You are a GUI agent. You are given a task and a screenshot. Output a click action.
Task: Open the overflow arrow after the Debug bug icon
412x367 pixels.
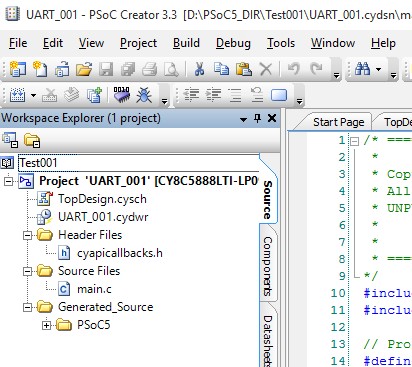tap(164, 101)
